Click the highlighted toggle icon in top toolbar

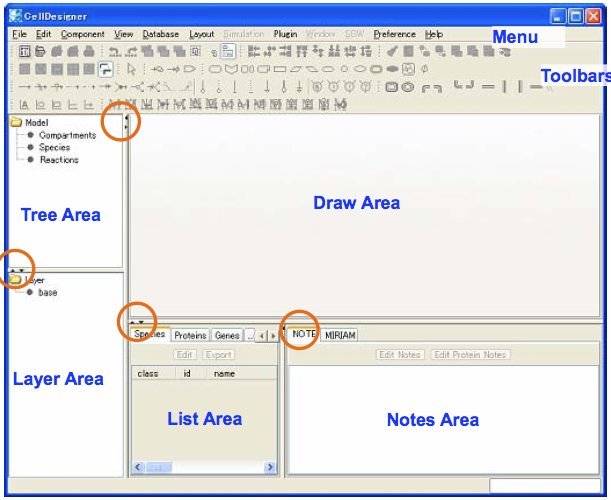[x=228, y=51]
